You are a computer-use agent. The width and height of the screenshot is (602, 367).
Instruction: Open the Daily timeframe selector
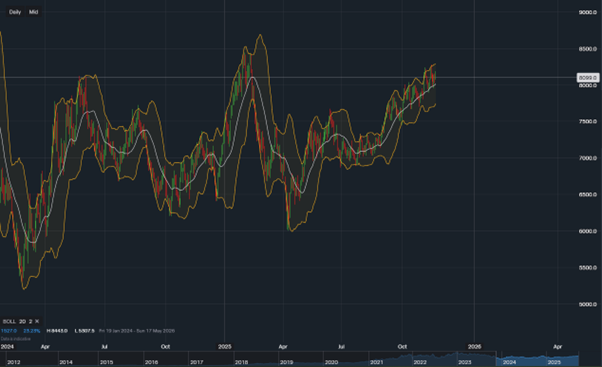click(15, 12)
